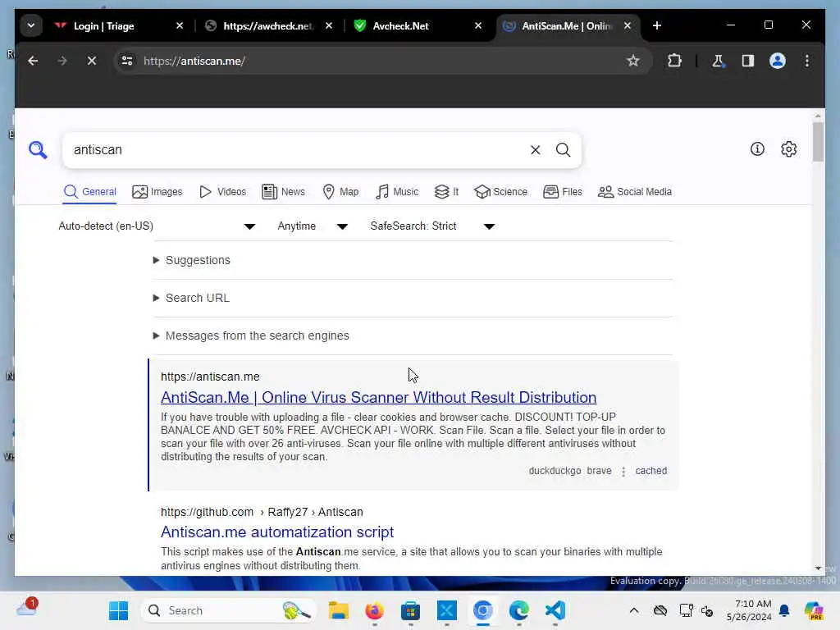840x630 pixels.
Task: Open site information icon in address bar
Action: [127, 61]
